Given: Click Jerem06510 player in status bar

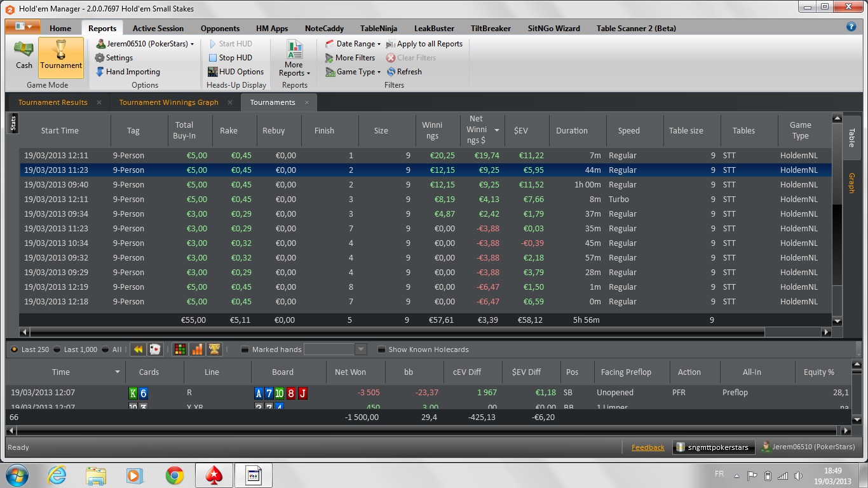Looking at the screenshot, I should click(809, 447).
